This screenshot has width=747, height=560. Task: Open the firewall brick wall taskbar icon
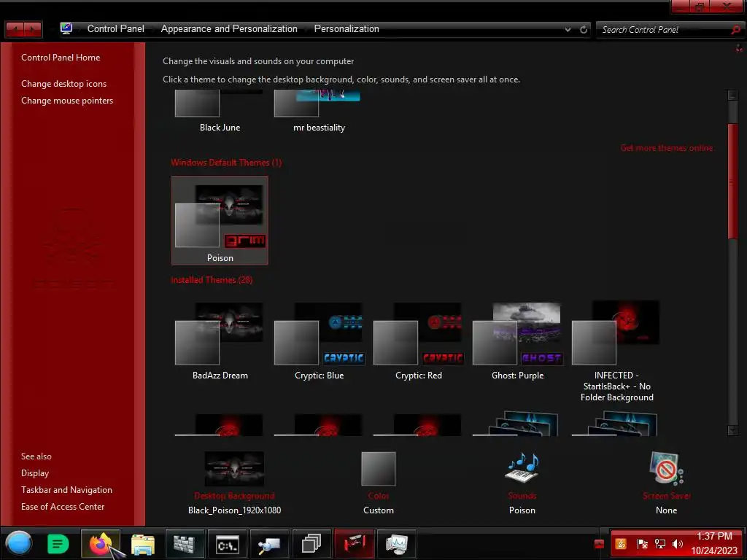coord(185,544)
